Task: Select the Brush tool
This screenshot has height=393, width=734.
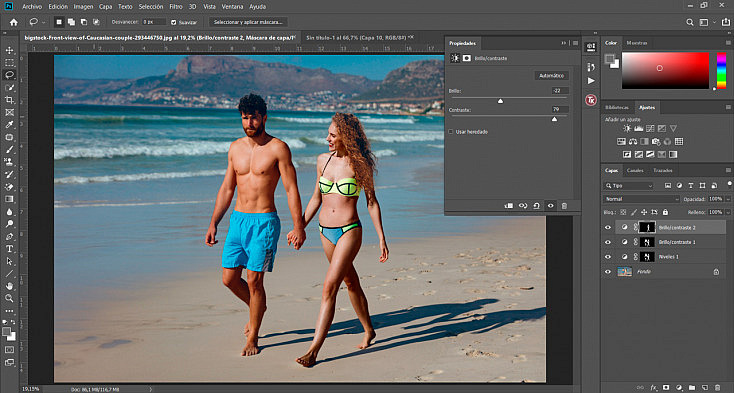Action: point(9,150)
